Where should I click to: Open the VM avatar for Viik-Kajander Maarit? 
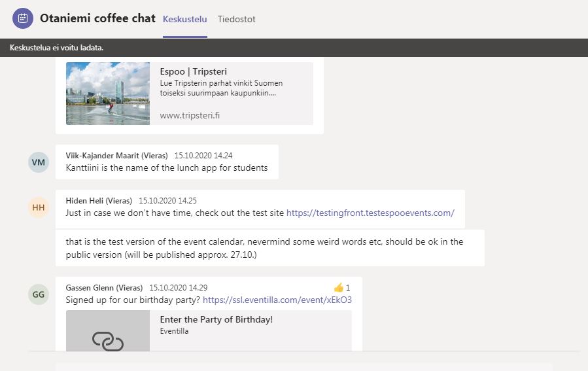point(39,162)
